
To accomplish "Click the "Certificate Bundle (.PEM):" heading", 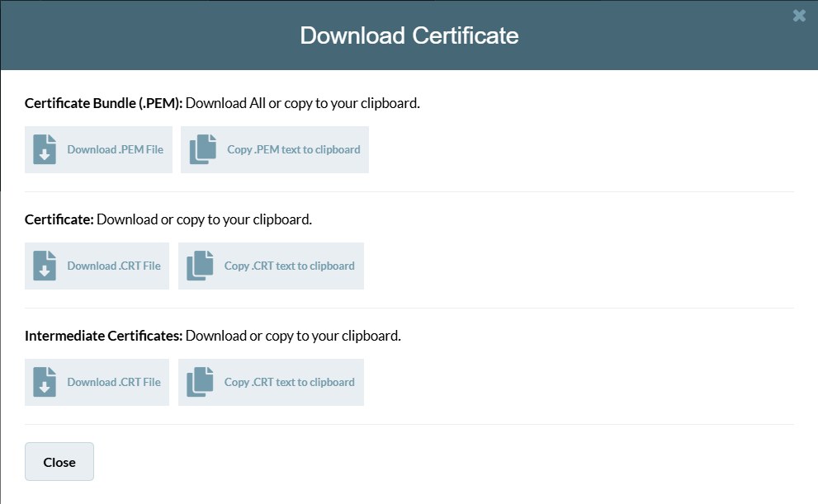I will tap(103, 104).
